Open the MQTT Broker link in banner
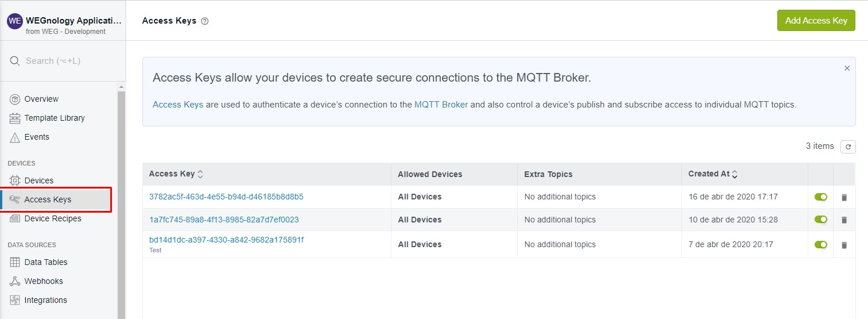This screenshot has width=868, height=319. click(441, 105)
